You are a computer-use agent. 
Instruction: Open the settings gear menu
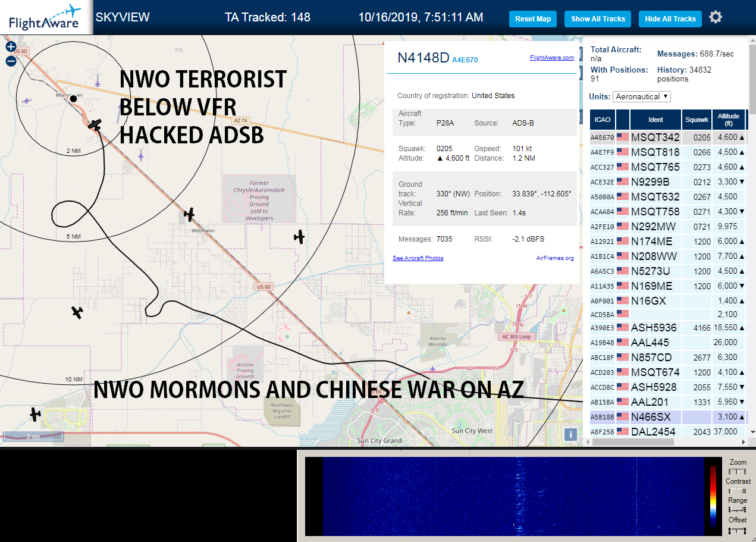(716, 17)
